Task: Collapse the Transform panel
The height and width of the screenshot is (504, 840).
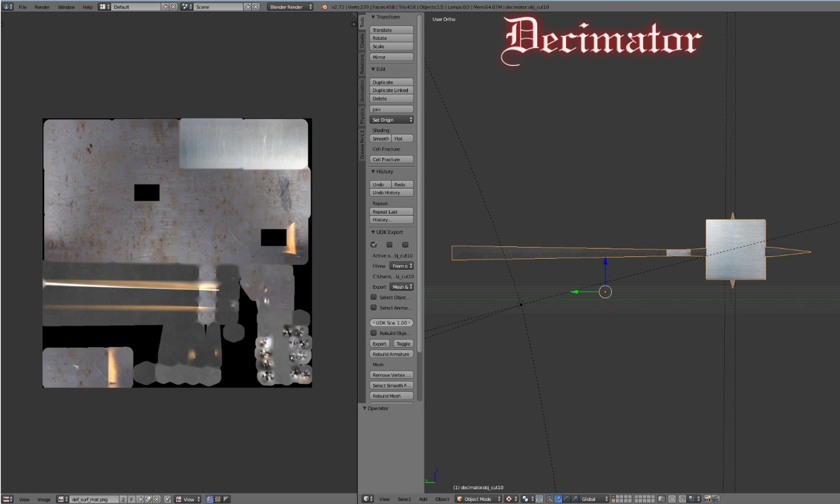Action: coord(386,17)
